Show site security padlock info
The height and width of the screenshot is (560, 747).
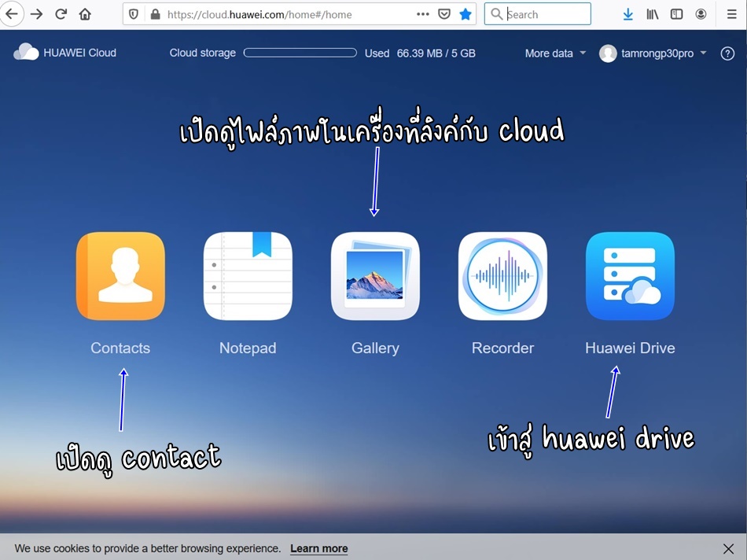click(x=155, y=14)
